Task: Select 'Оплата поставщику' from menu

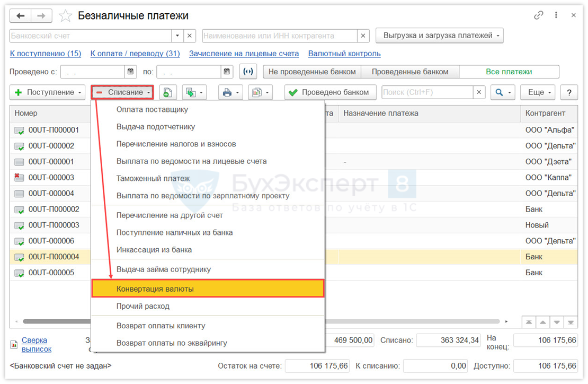Action: pyautogui.click(x=152, y=110)
